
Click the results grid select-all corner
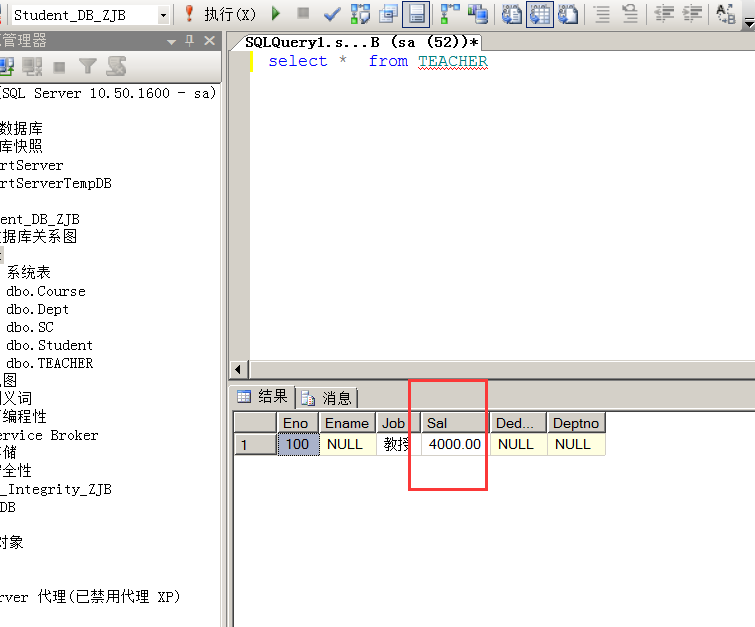point(255,422)
